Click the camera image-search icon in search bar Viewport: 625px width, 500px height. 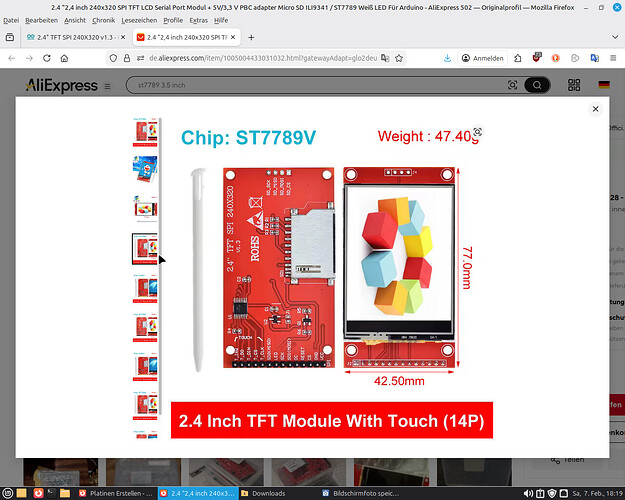513,85
